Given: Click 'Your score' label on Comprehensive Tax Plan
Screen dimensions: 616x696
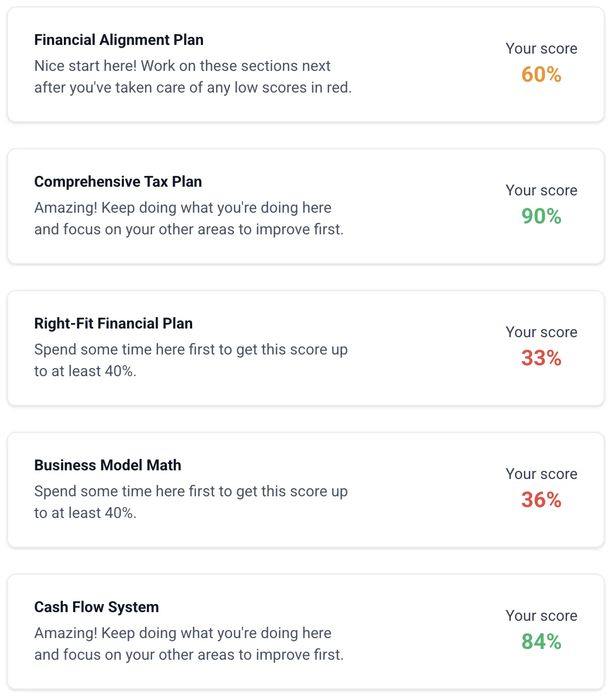Looking at the screenshot, I should point(541,190).
